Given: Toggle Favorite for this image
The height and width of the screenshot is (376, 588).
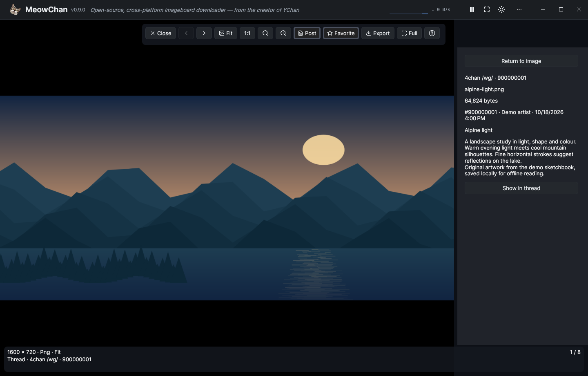Looking at the screenshot, I should 341,33.
